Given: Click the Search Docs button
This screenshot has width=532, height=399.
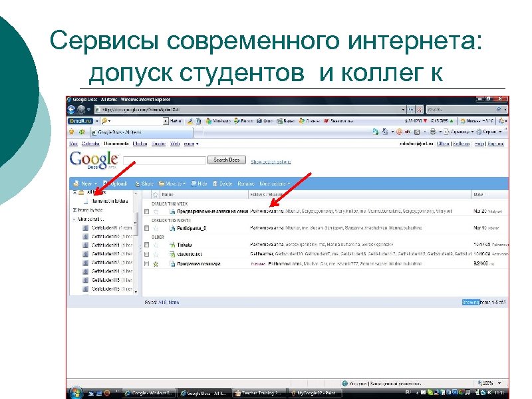Looking at the screenshot, I should point(227,160).
